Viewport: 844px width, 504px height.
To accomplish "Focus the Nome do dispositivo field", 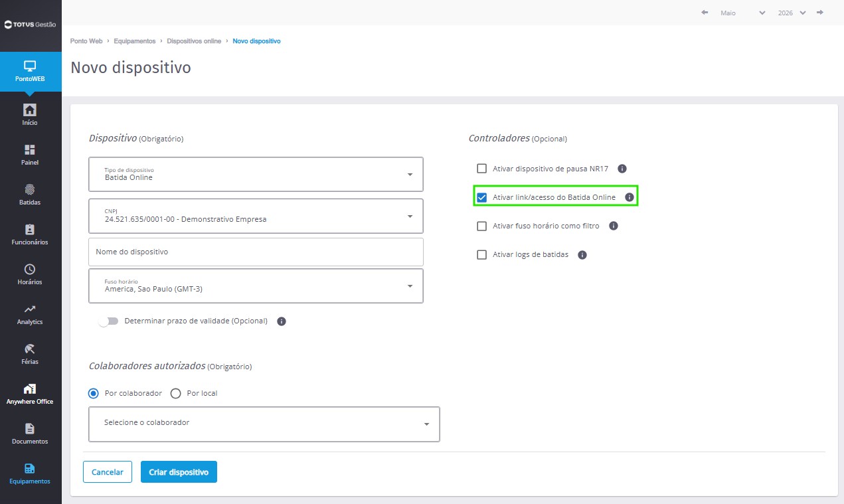I will [x=256, y=252].
